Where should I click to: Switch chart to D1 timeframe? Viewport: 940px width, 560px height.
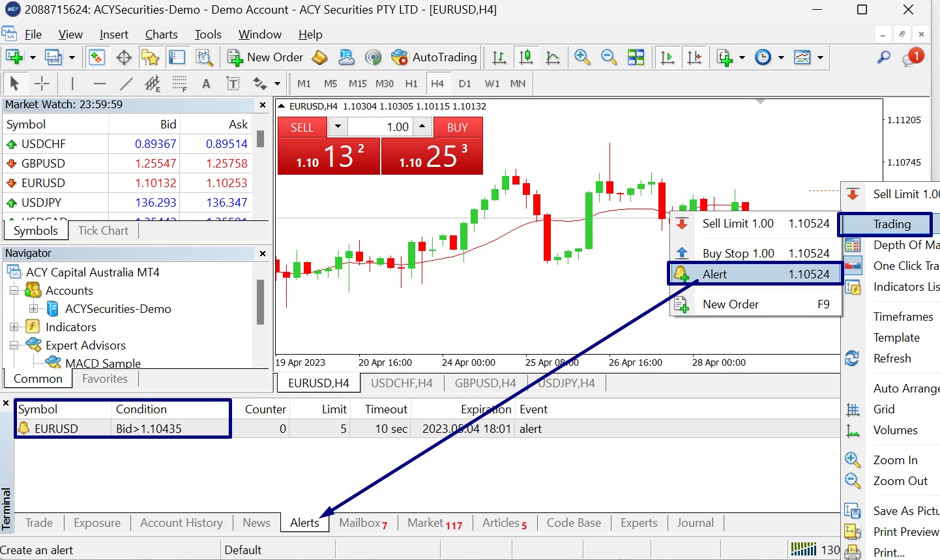pyautogui.click(x=464, y=83)
